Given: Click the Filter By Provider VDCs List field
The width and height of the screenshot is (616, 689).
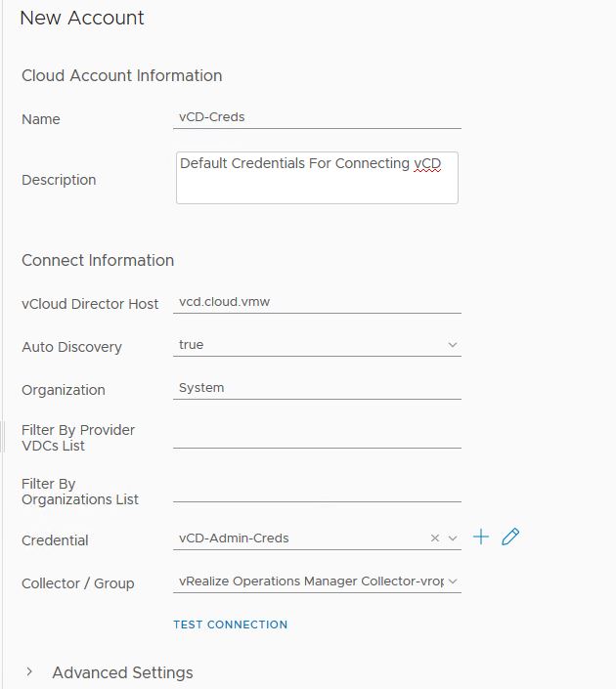Looking at the screenshot, I should click(x=316, y=437).
